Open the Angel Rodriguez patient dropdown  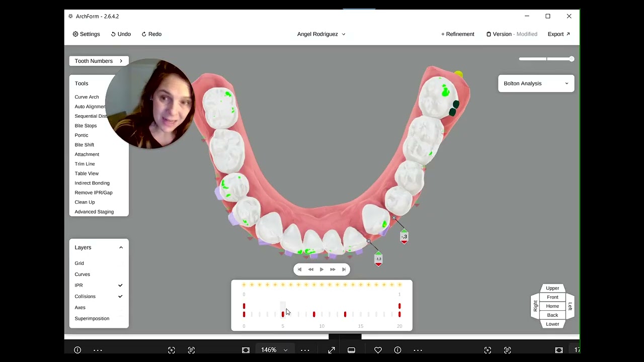(321, 34)
